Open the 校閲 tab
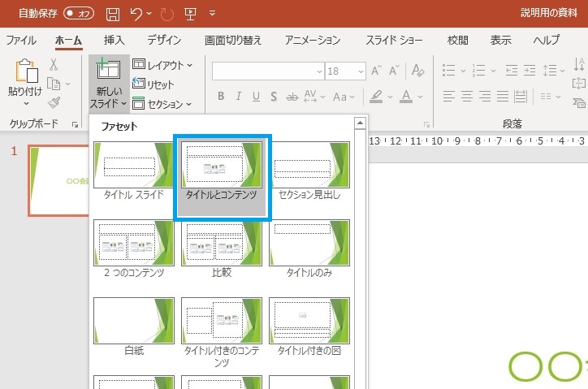Viewport: 588px width, 389px height. pyautogui.click(x=457, y=40)
